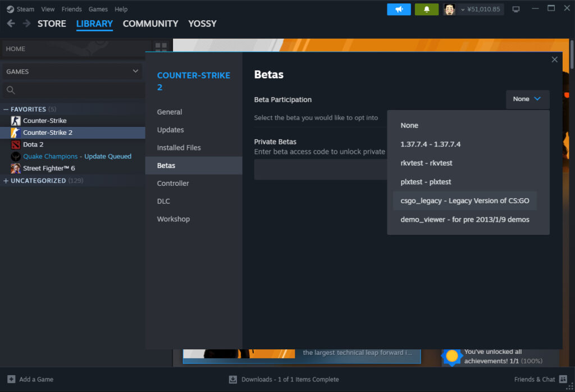Click the Dota 2 game icon
Image resolution: width=575 pixels, height=392 pixels.
coord(16,144)
